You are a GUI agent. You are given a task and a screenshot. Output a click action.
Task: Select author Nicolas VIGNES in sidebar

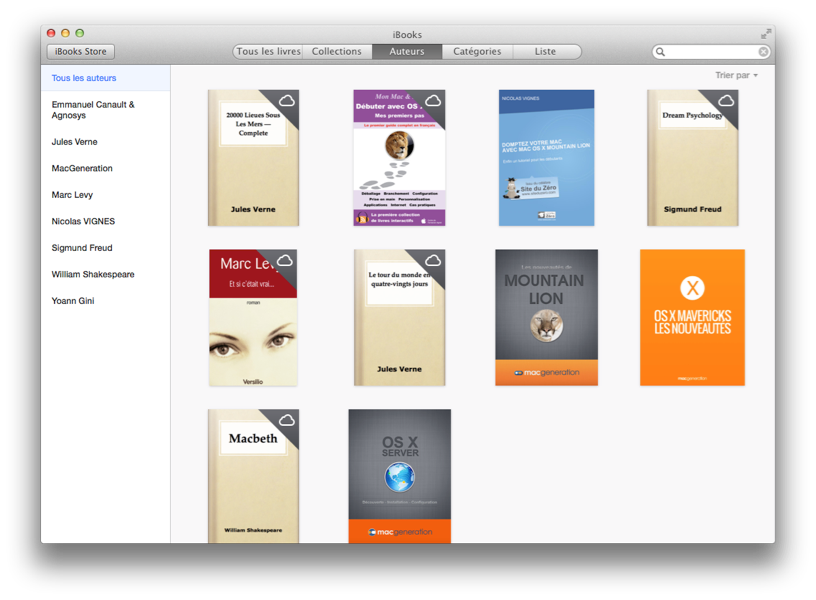tap(106, 221)
